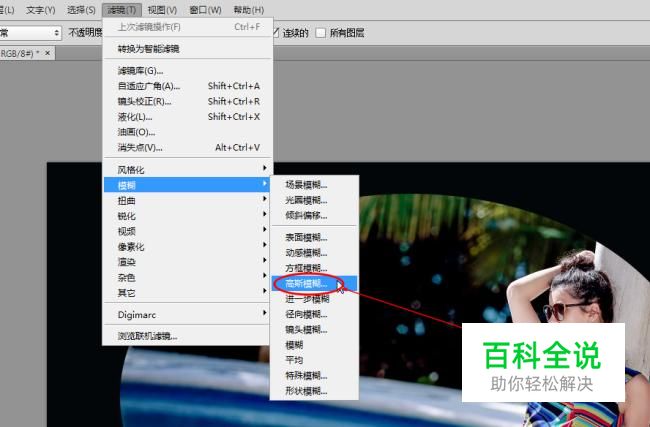This screenshot has width=650, height=427.
Task: Select 动感模糊... in blur submenu
Action: click(314, 253)
